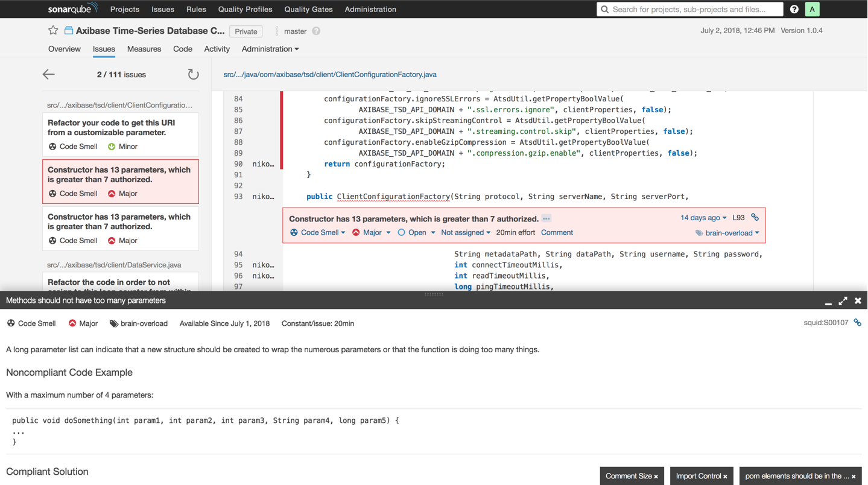Open Quality Profiles in the top navigation
The width and height of the screenshot is (868, 485).
tap(245, 9)
